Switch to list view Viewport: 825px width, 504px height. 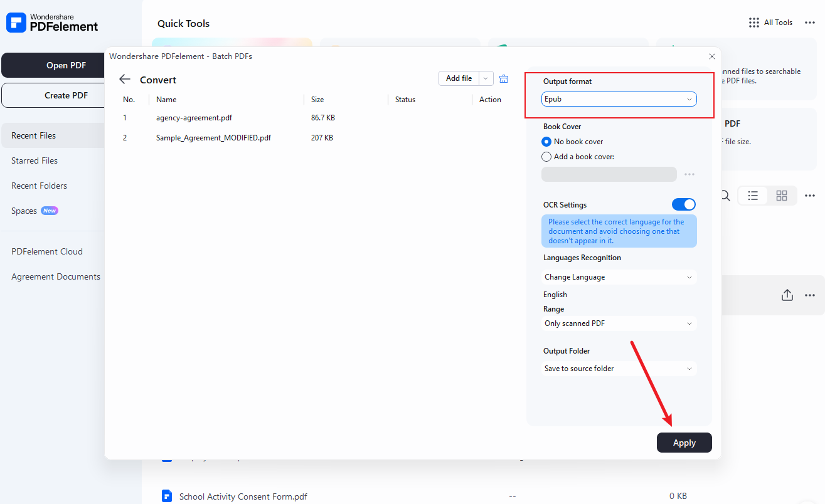pos(753,196)
